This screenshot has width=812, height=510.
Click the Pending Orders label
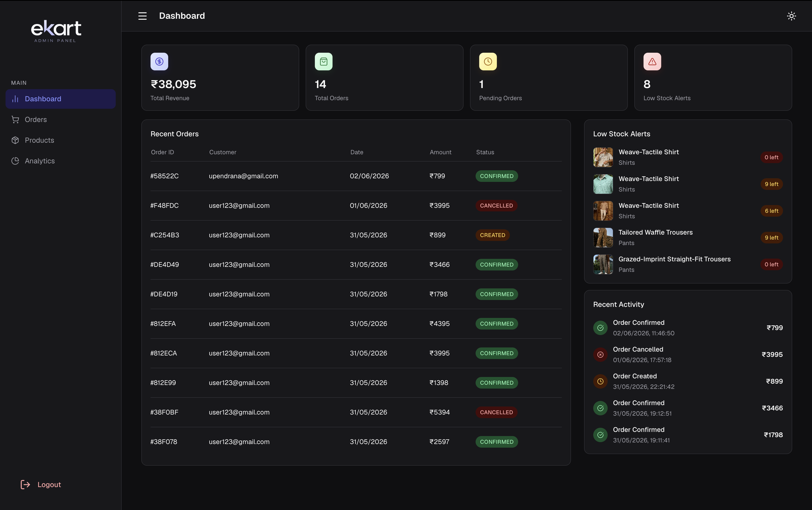point(500,98)
